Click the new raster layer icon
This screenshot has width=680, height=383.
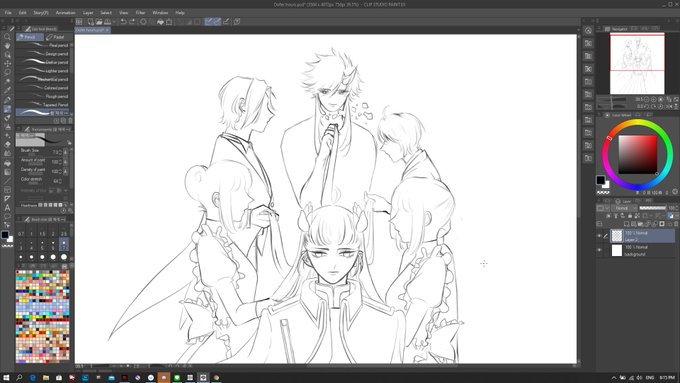(x=627, y=224)
